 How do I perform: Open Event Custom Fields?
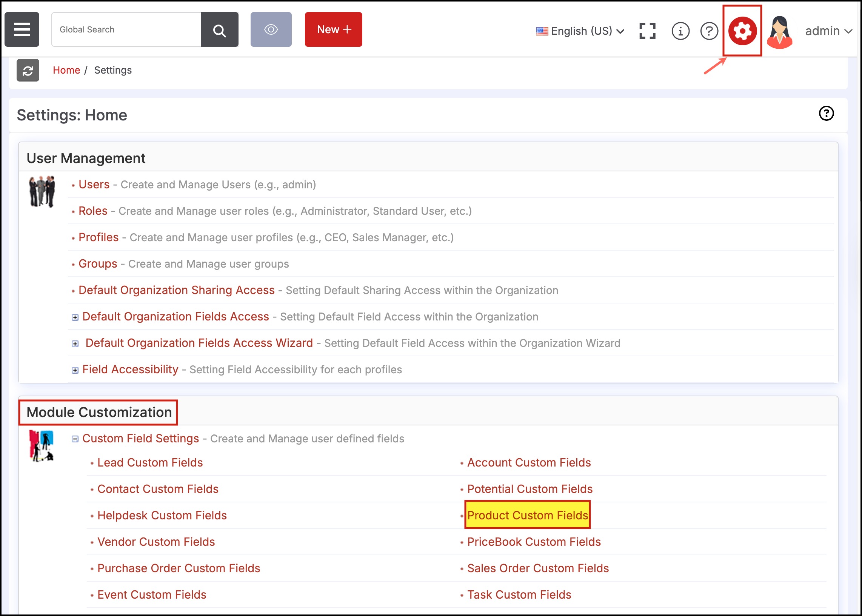pos(152,595)
